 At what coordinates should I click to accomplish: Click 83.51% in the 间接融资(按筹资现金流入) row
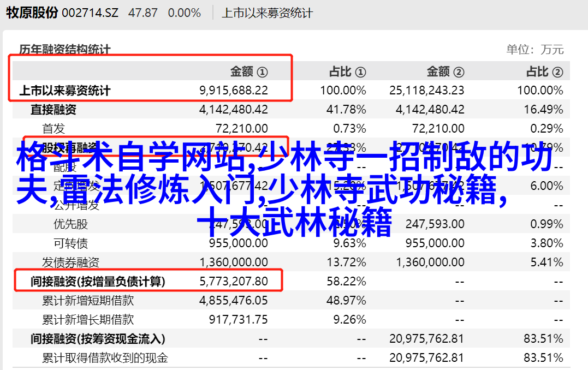click(x=543, y=339)
